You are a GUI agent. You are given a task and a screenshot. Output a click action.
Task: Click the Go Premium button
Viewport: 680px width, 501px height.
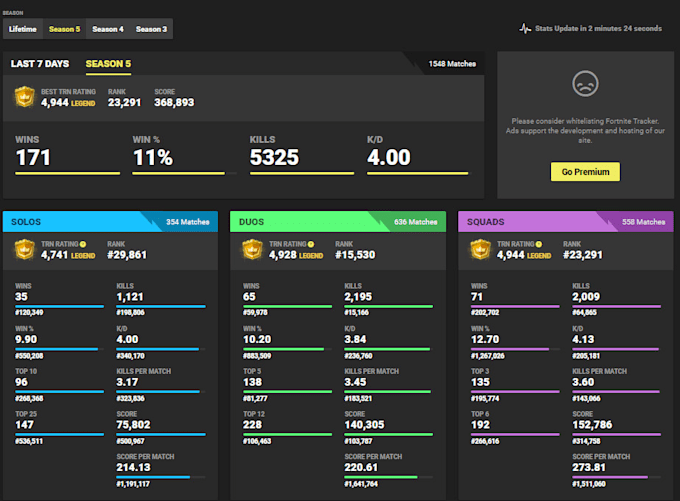[x=585, y=172]
